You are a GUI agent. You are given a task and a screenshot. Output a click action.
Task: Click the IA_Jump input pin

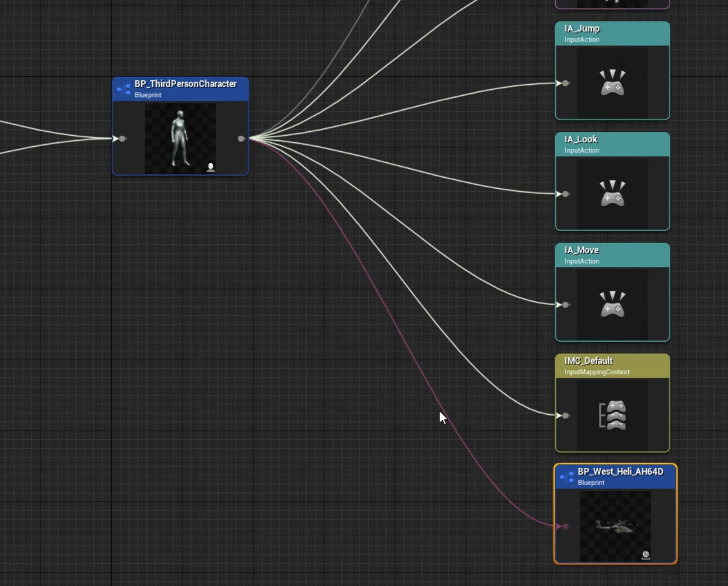(566, 83)
